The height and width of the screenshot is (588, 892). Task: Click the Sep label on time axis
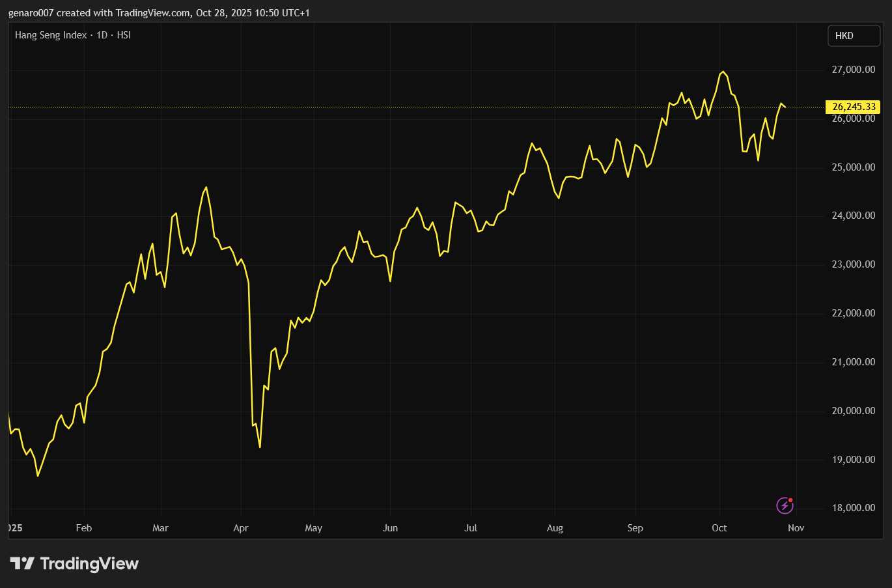(635, 528)
